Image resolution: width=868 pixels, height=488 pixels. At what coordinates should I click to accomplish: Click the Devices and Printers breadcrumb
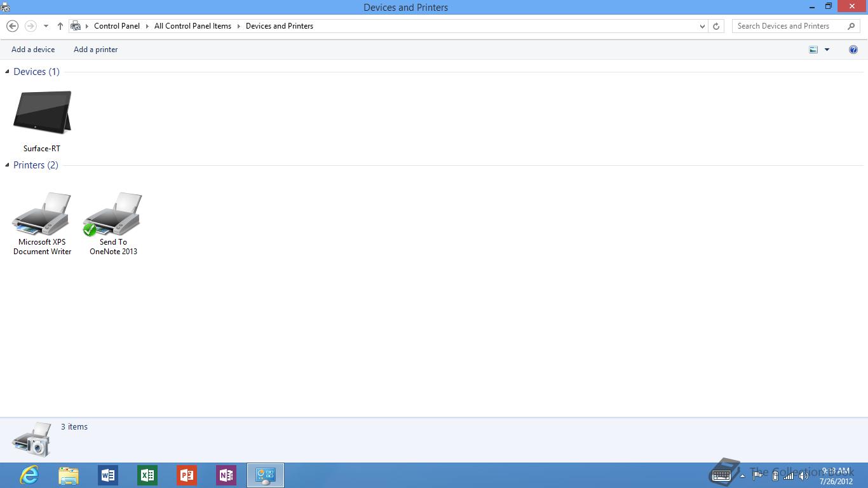pos(280,26)
